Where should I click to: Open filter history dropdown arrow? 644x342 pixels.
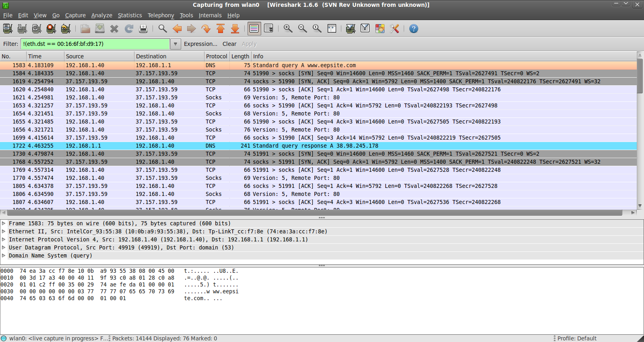175,44
